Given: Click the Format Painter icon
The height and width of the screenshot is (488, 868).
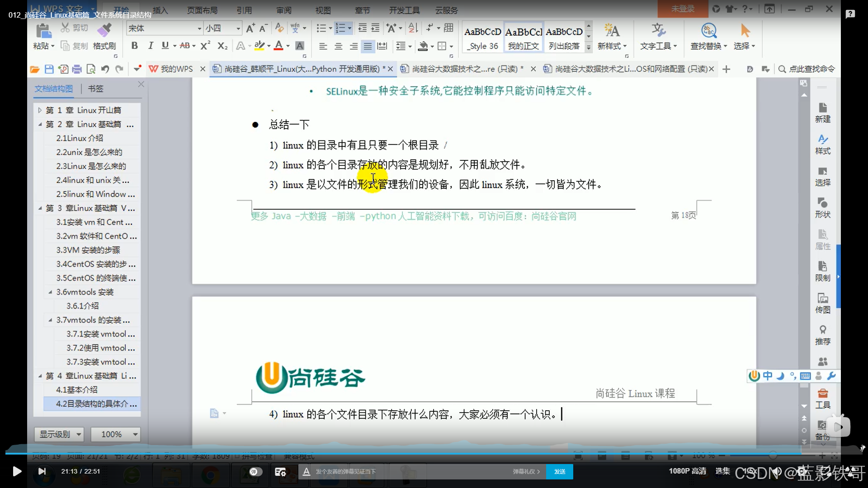Looking at the screenshot, I should (104, 31).
